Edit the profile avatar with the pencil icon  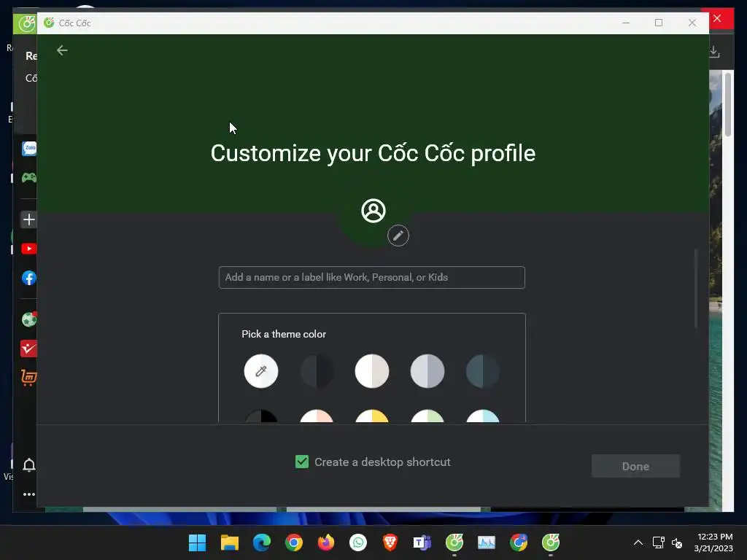398,236
